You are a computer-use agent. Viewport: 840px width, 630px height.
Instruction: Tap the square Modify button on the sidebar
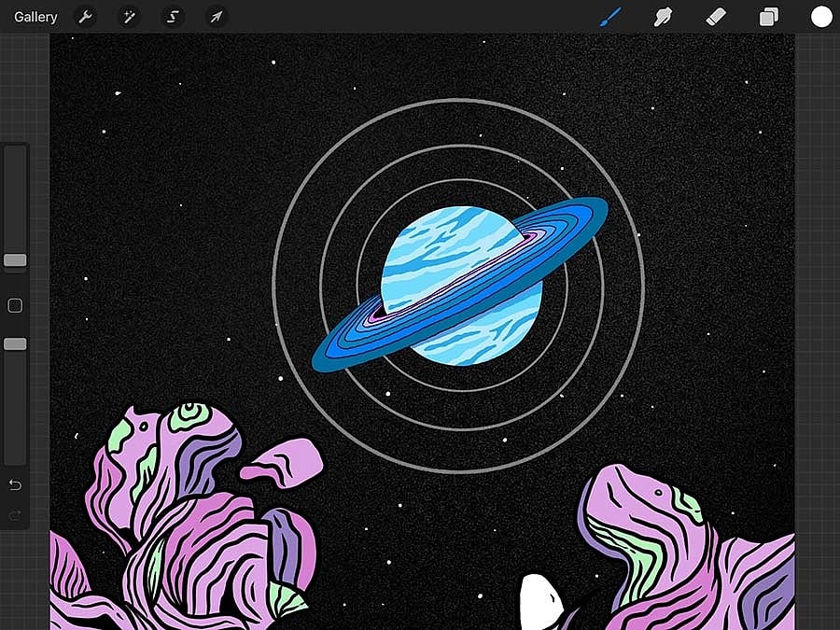[14, 305]
